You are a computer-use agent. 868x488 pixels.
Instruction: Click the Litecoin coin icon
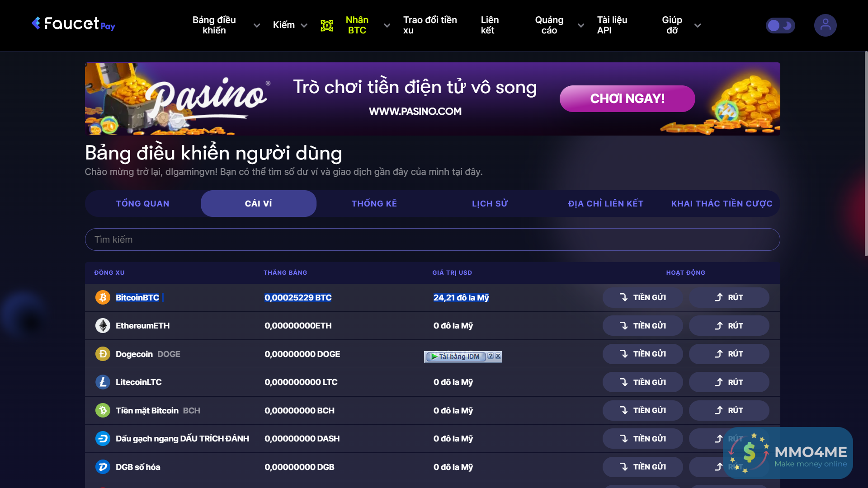103,382
